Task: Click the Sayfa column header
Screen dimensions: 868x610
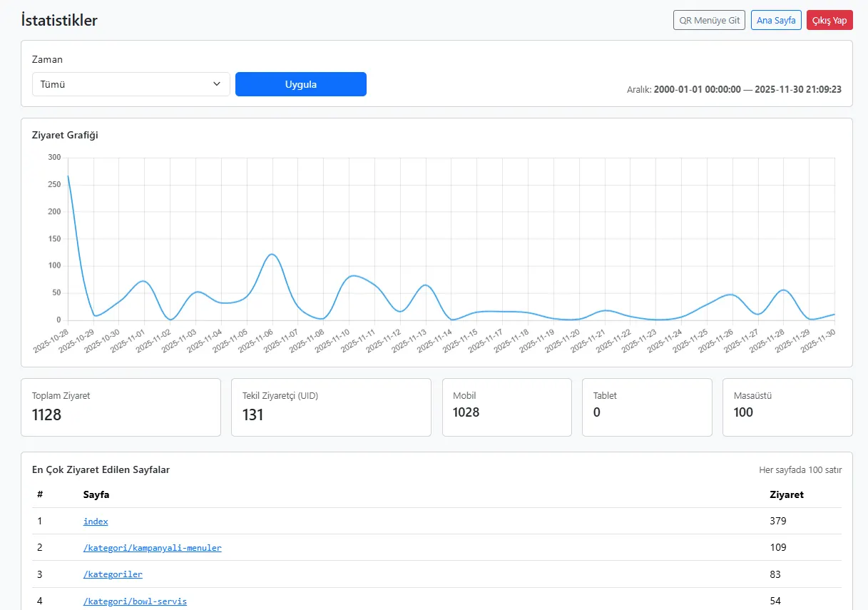Action: [96, 494]
